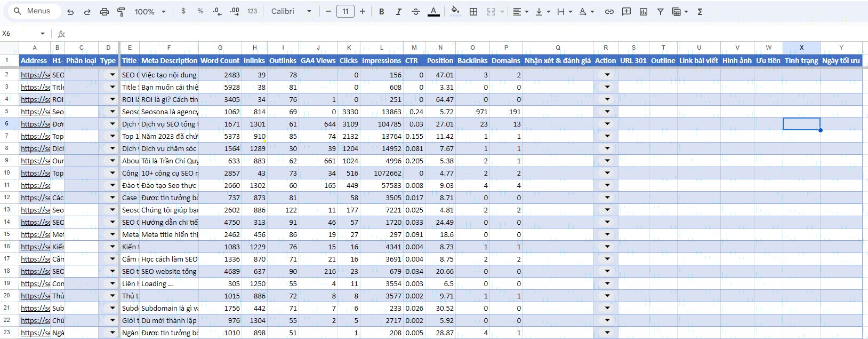Viewport: 868px width, 339px height.
Task: Click the insert chart icon
Action: pos(644,11)
